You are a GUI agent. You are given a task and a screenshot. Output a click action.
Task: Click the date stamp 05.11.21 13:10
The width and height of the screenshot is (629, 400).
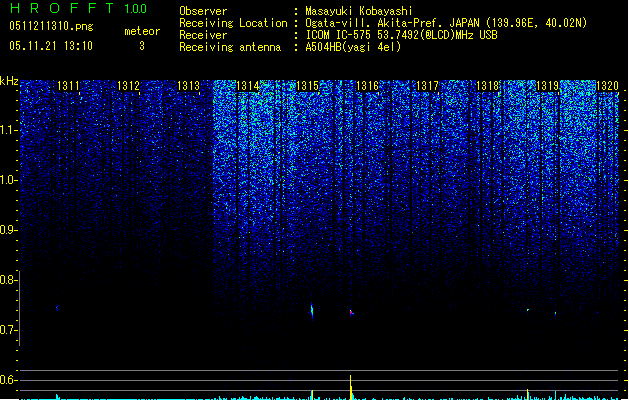pos(51,46)
